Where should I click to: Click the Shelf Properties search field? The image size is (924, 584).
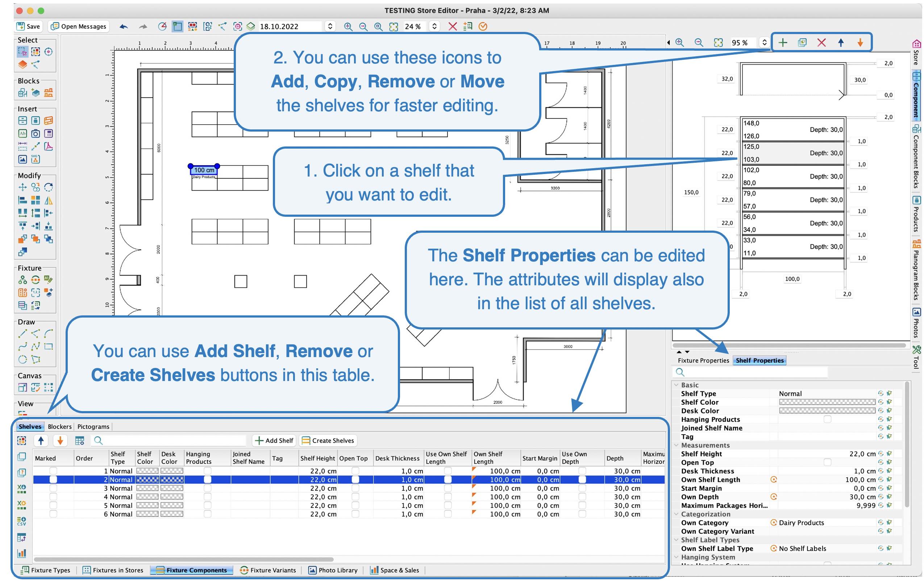(750, 372)
